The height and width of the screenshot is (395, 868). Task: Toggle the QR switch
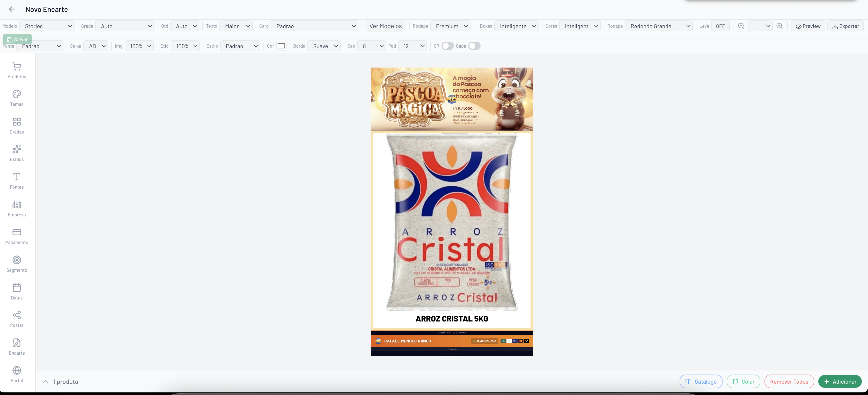[447, 46]
